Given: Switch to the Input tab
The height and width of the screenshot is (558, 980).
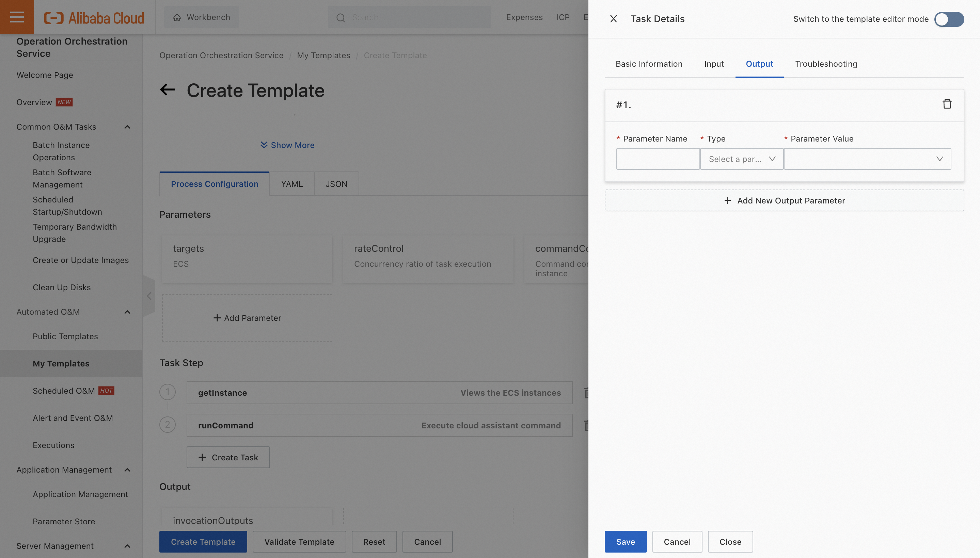Looking at the screenshot, I should click(714, 64).
